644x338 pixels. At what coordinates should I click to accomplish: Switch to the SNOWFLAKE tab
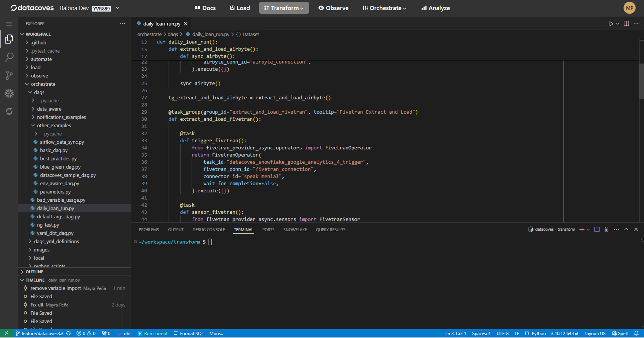(x=295, y=229)
